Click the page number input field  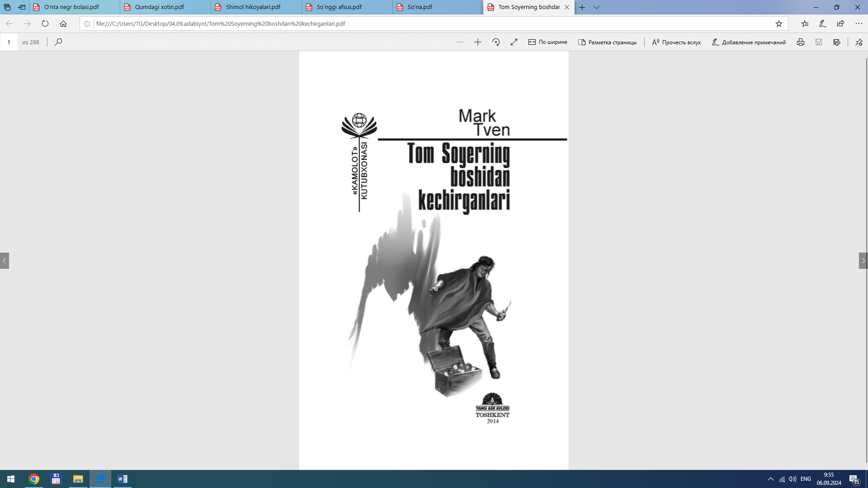click(9, 42)
